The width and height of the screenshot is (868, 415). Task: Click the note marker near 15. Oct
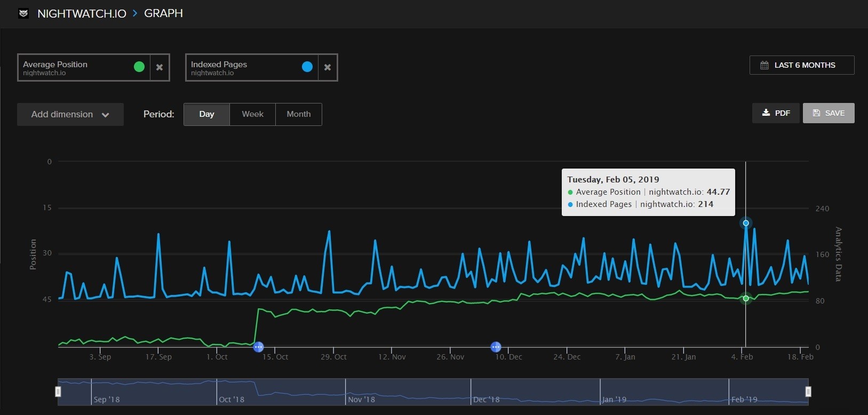pyautogui.click(x=258, y=347)
